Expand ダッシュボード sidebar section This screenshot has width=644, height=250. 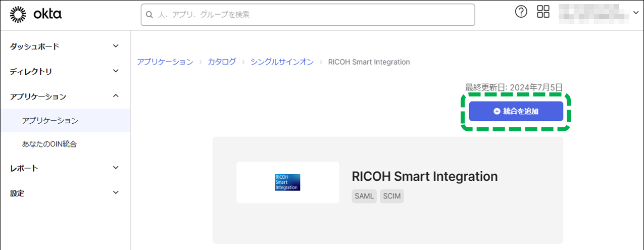click(x=65, y=46)
